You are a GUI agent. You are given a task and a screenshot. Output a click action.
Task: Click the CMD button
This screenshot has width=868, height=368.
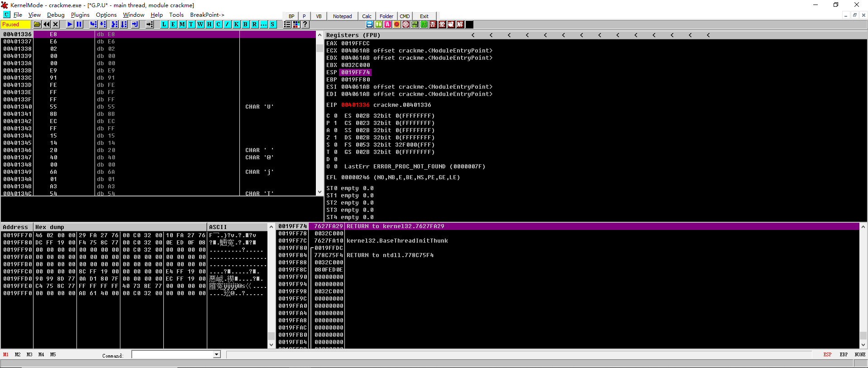[x=405, y=16]
